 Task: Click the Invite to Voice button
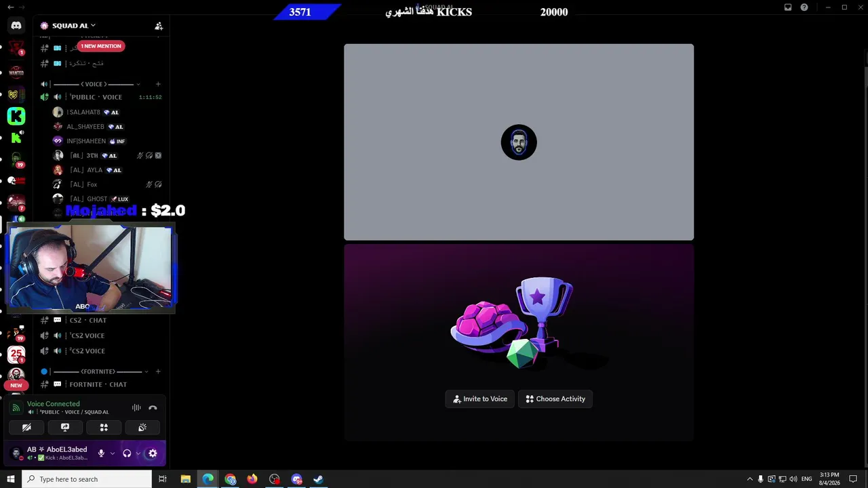480,399
